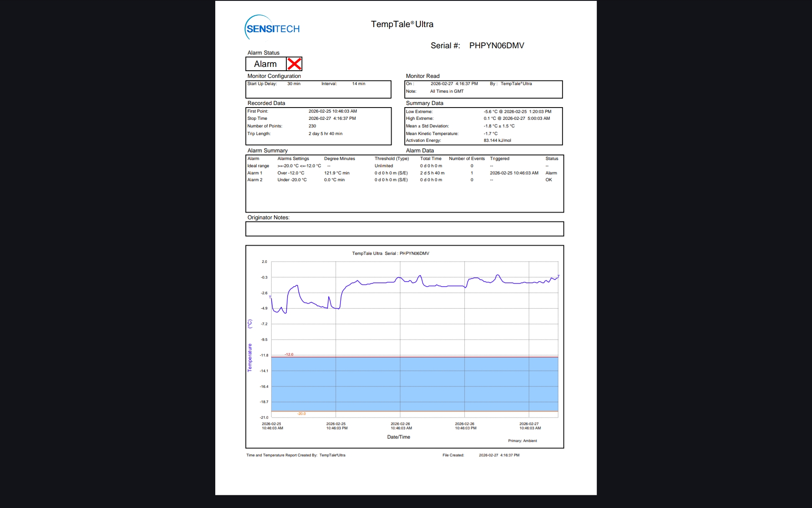Click the Originator Notes field
The width and height of the screenshot is (812, 508).
(x=404, y=229)
